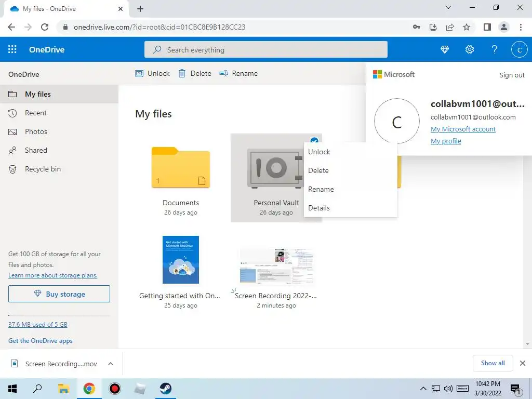Image resolution: width=532 pixels, height=399 pixels.
Task: Open the OneDrive settings gear
Action: pyautogui.click(x=470, y=49)
